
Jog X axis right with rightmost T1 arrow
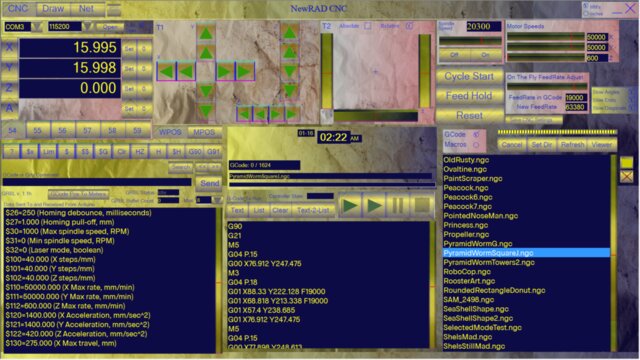[x=245, y=72]
